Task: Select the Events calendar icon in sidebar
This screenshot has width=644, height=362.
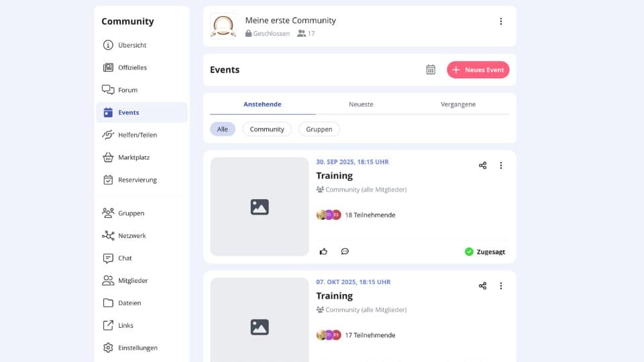Action: pos(108,113)
